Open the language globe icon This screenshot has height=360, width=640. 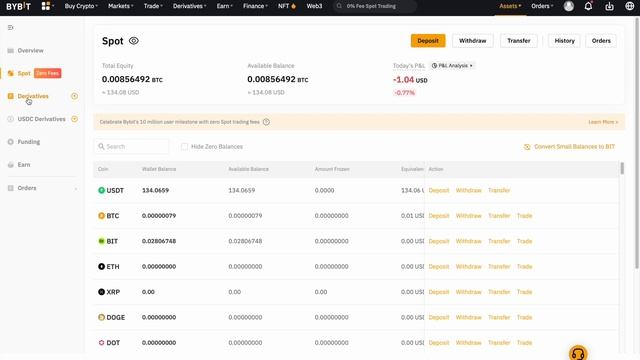629,6
